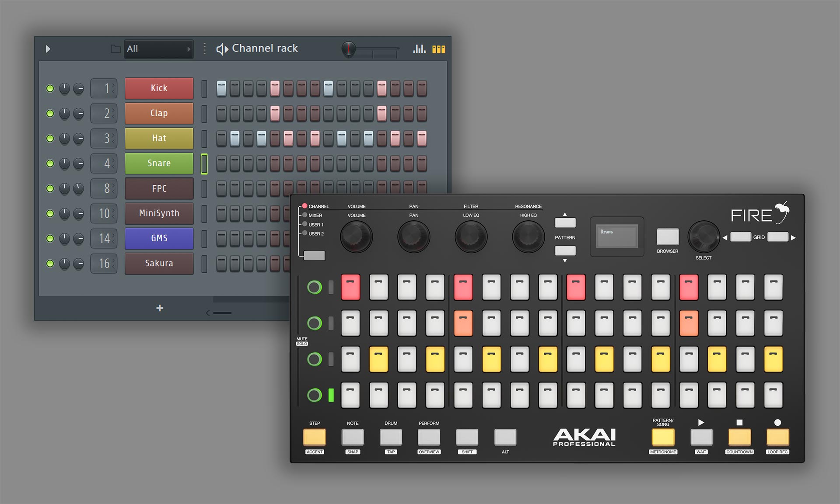The image size is (840, 504).
Task: Click the bar graph icon in the Channel rack header
Action: [x=419, y=49]
